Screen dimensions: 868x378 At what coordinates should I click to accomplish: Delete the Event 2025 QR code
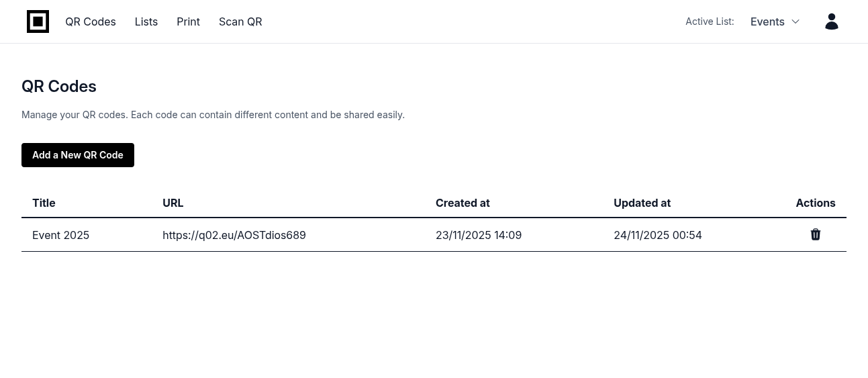pyautogui.click(x=815, y=234)
